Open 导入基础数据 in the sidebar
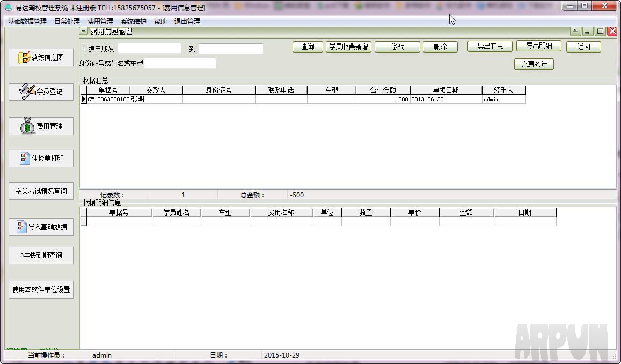The height and width of the screenshot is (364, 621). (41, 227)
